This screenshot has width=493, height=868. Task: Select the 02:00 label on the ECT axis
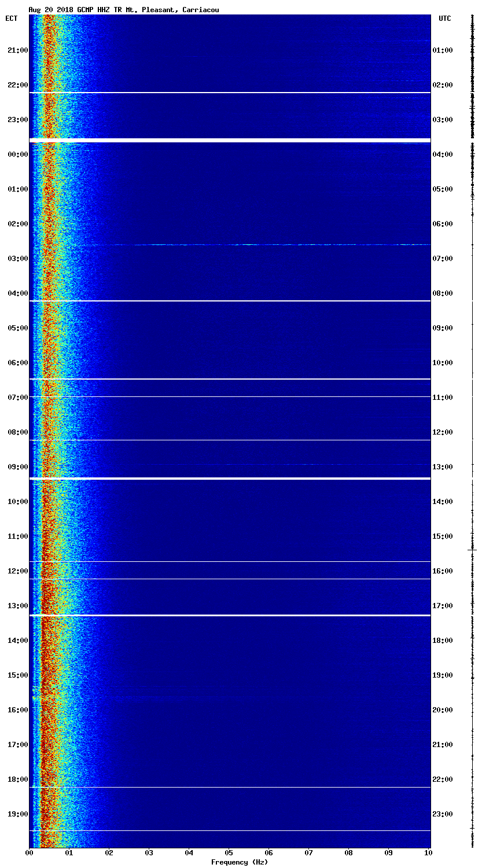click(18, 224)
